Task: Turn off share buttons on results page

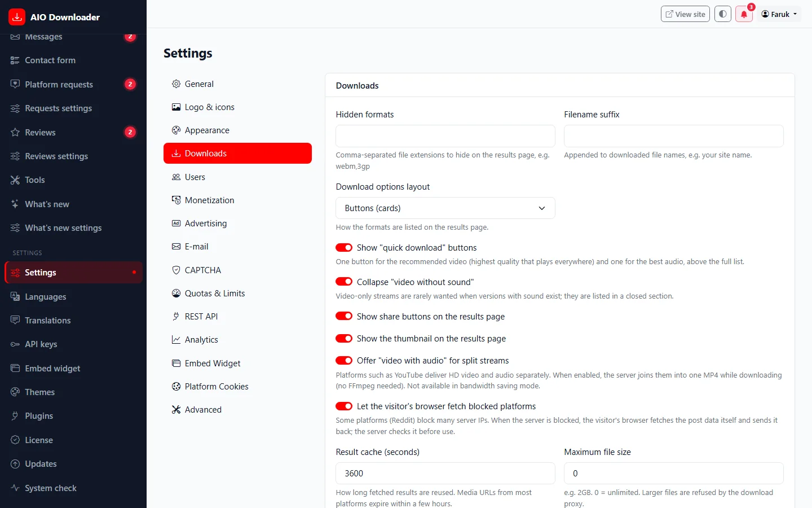Action: coord(344,317)
